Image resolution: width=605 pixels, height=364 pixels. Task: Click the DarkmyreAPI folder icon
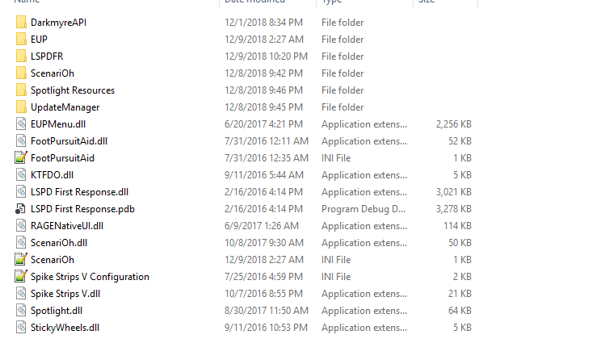pyautogui.click(x=21, y=23)
